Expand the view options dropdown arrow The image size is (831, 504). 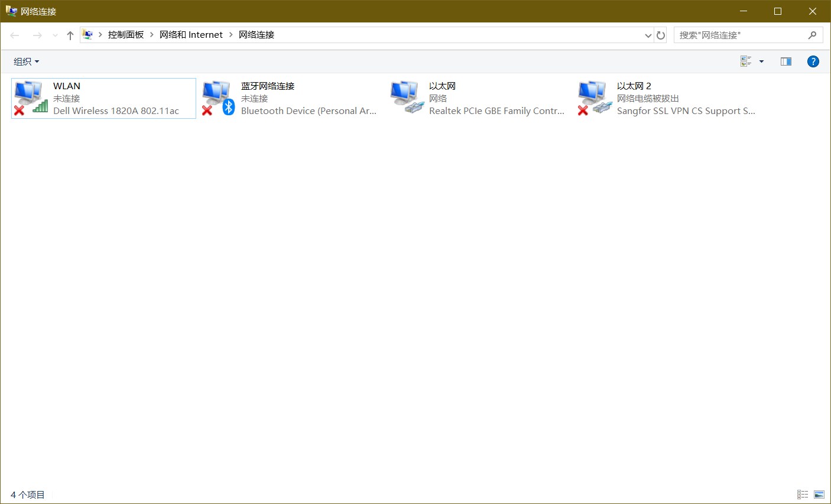pyautogui.click(x=761, y=61)
